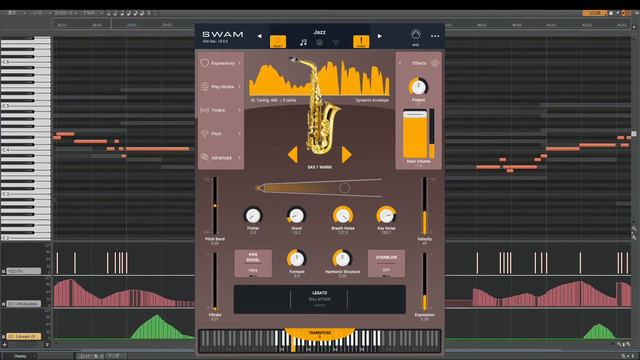
Task: Go to previous preset with left arrow
Action: tap(259, 36)
